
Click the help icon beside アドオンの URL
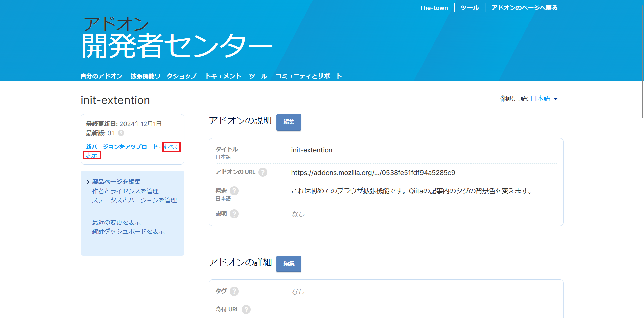[263, 172]
